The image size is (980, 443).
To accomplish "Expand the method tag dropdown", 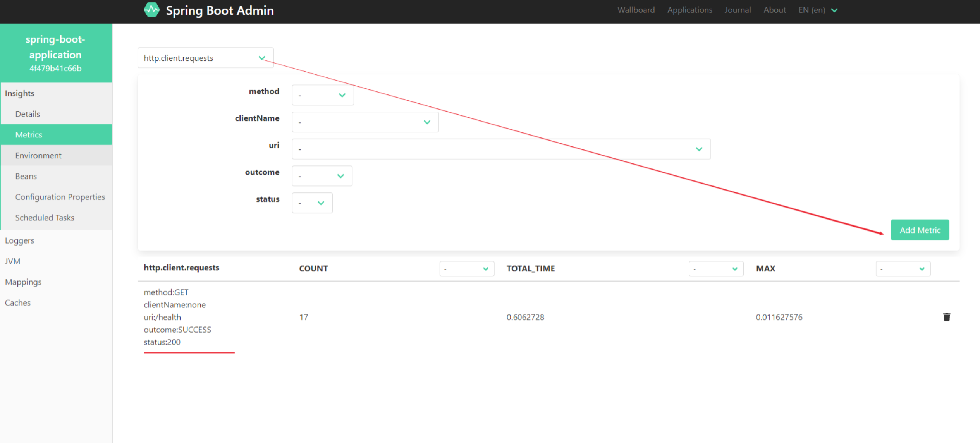I will click(x=323, y=95).
